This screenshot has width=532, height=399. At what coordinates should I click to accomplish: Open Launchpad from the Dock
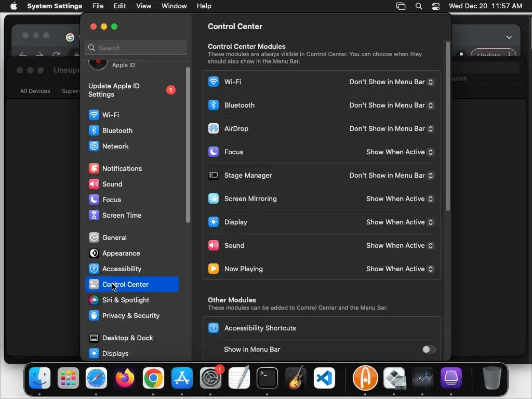click(68, 378)
